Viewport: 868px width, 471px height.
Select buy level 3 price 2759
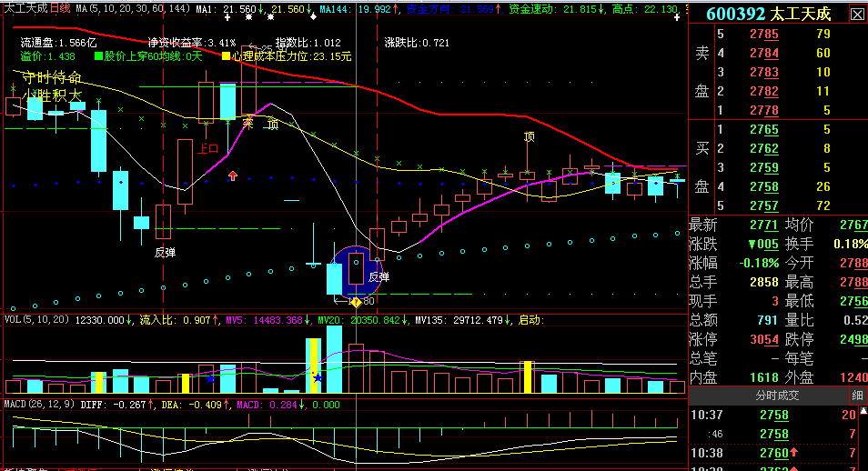point(764,167)
